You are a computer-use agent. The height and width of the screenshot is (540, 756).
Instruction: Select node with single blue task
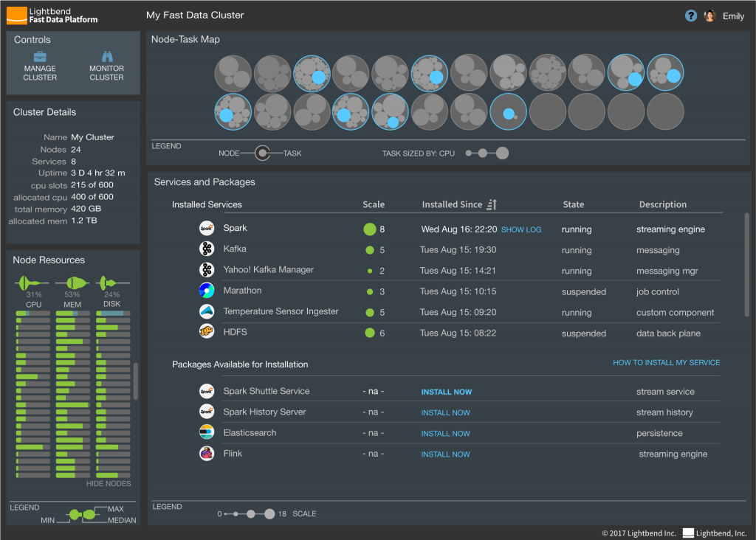coord(508,112)
